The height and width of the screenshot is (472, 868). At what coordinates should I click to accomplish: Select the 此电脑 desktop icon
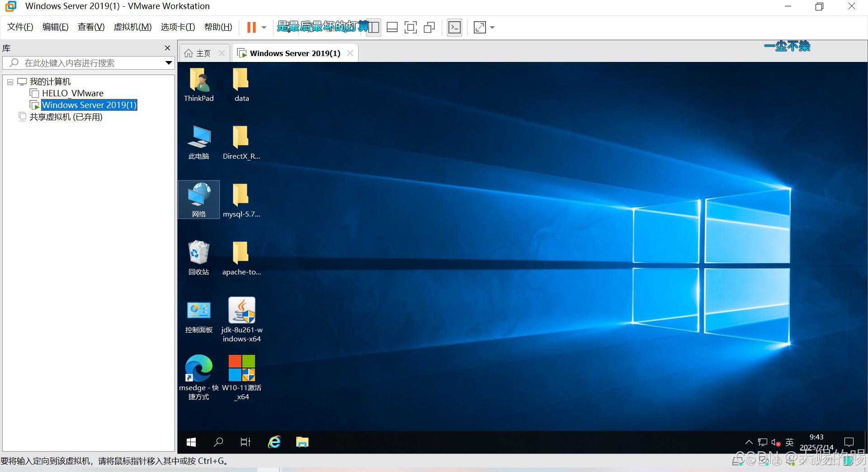point(199,143)
